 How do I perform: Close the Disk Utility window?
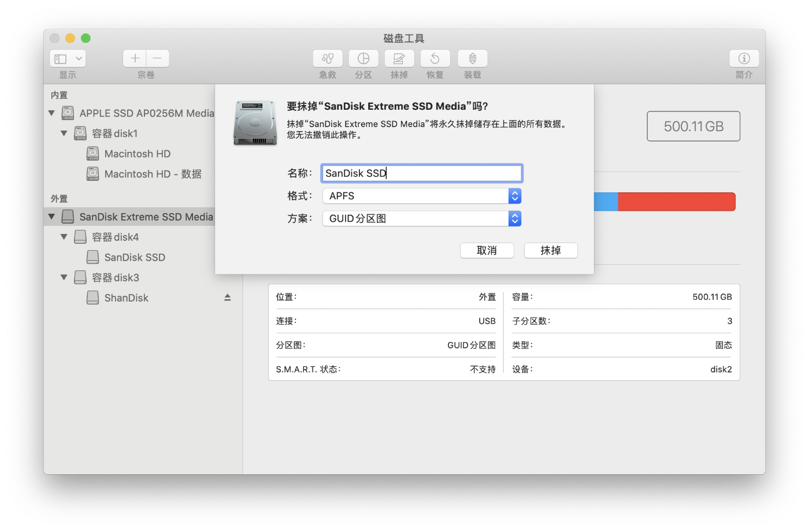point(54,38)
